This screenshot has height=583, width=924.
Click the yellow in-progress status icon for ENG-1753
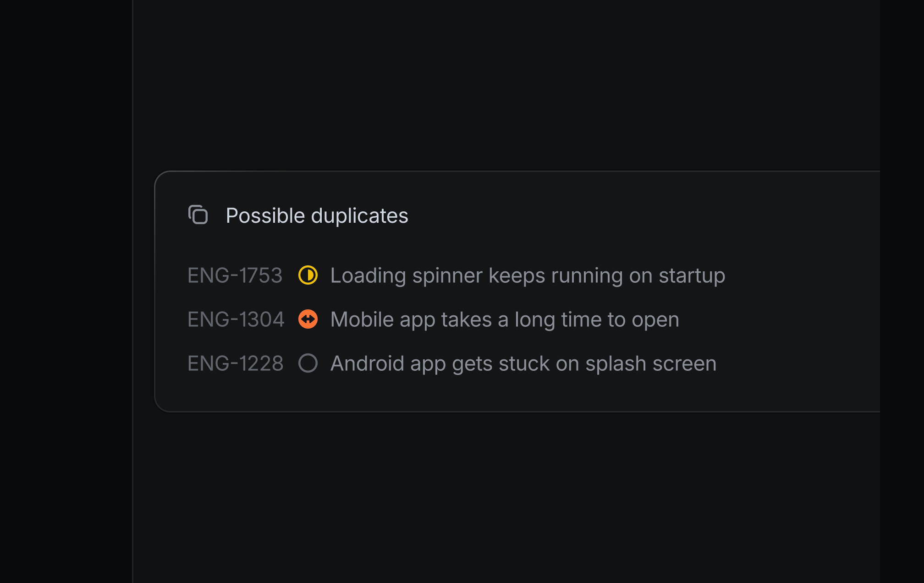308,275
